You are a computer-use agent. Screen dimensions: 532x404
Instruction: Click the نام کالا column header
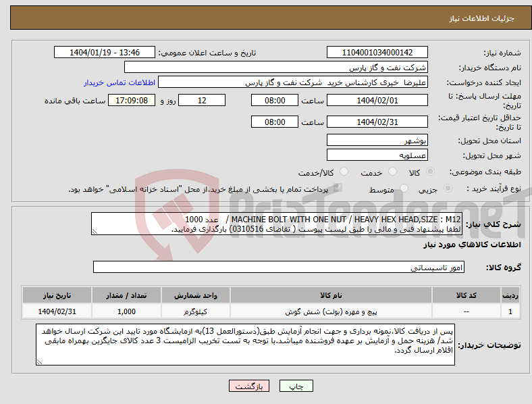coord(331,295)
